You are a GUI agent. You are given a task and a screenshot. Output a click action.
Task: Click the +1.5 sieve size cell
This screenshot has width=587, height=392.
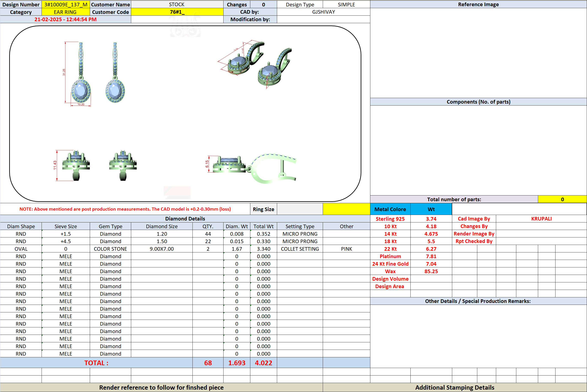[x=66, y=234]
